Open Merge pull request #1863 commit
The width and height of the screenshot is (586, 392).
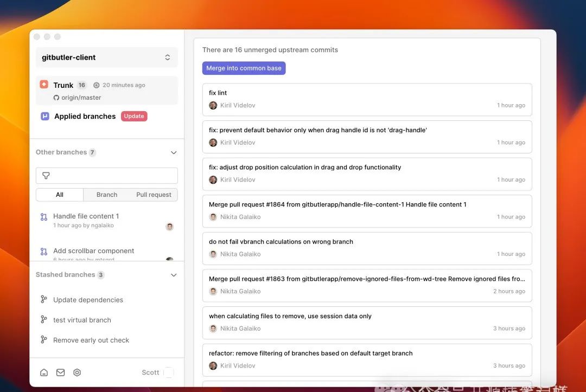(367, 286)
